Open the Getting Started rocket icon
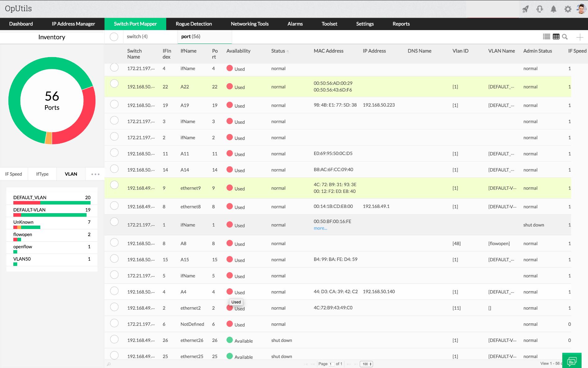The width and height of the screenshot is (588, 368). pyautogui.click(x=525, y=9)
